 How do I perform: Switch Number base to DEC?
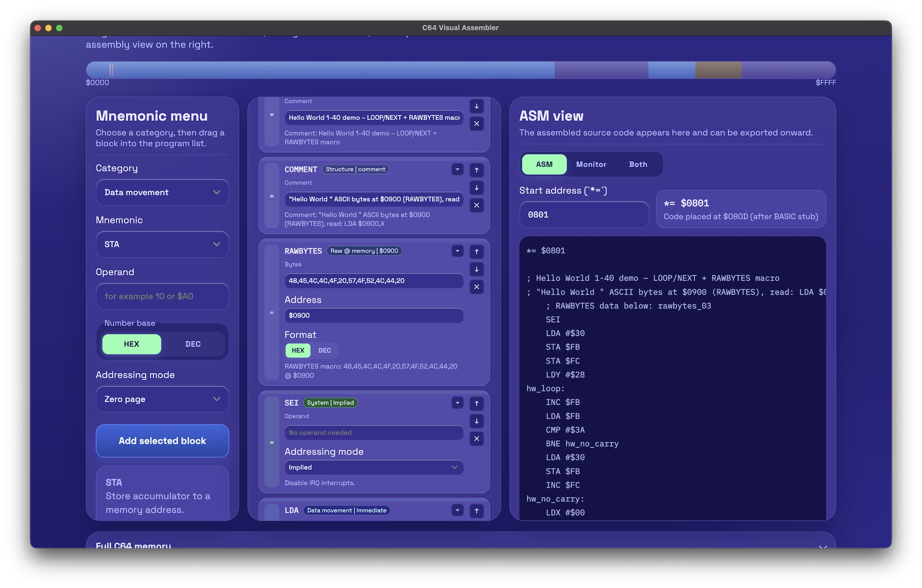(193, 344)
